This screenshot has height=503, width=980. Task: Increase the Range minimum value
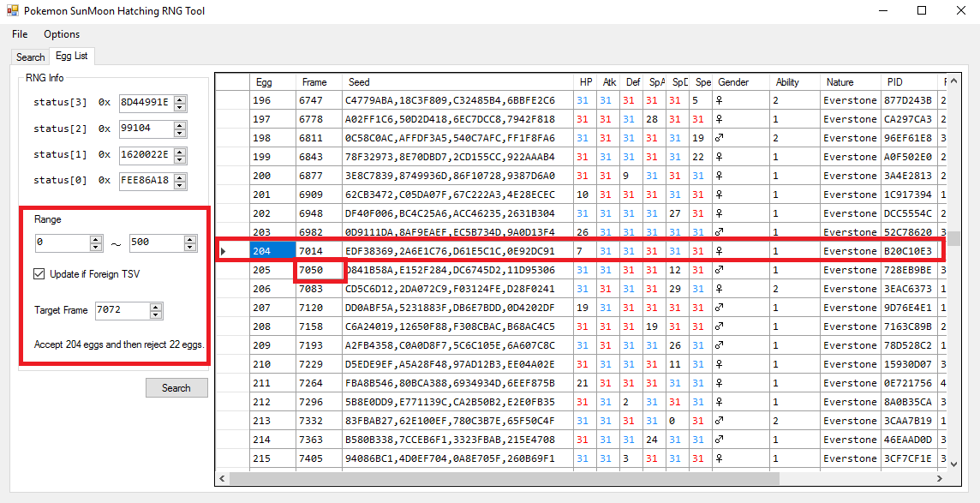[96, 239]
